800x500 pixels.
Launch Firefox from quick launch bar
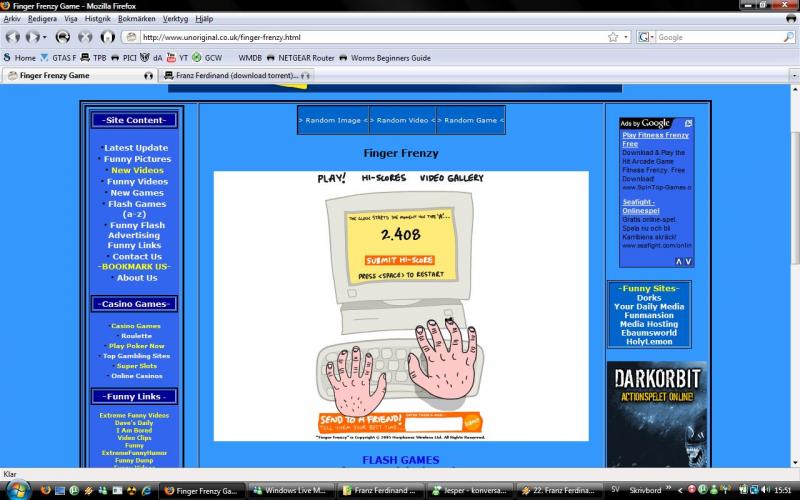coord(45,490)
